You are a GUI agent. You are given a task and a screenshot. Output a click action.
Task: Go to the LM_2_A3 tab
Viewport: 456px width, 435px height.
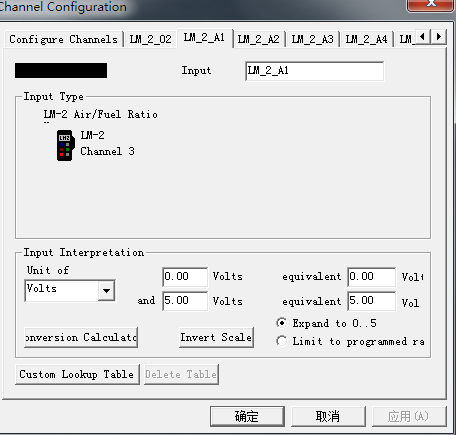[x=312, y=39]
